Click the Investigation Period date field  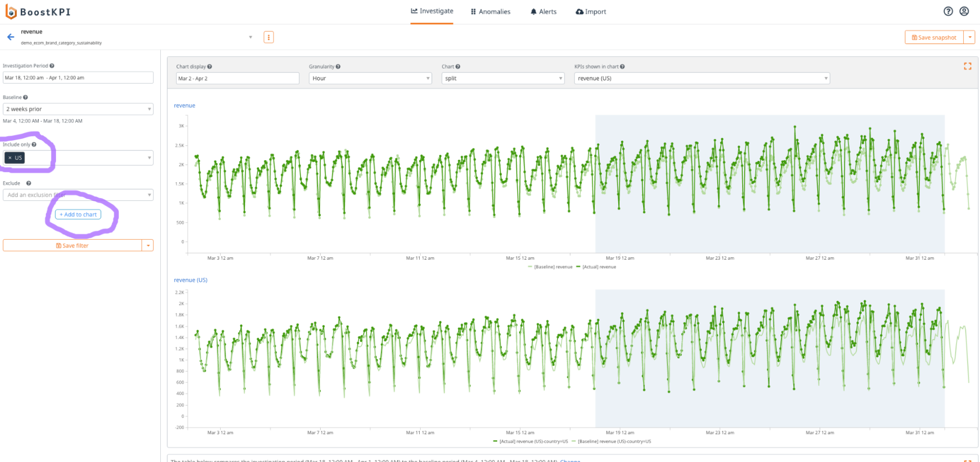pos(78,78)
